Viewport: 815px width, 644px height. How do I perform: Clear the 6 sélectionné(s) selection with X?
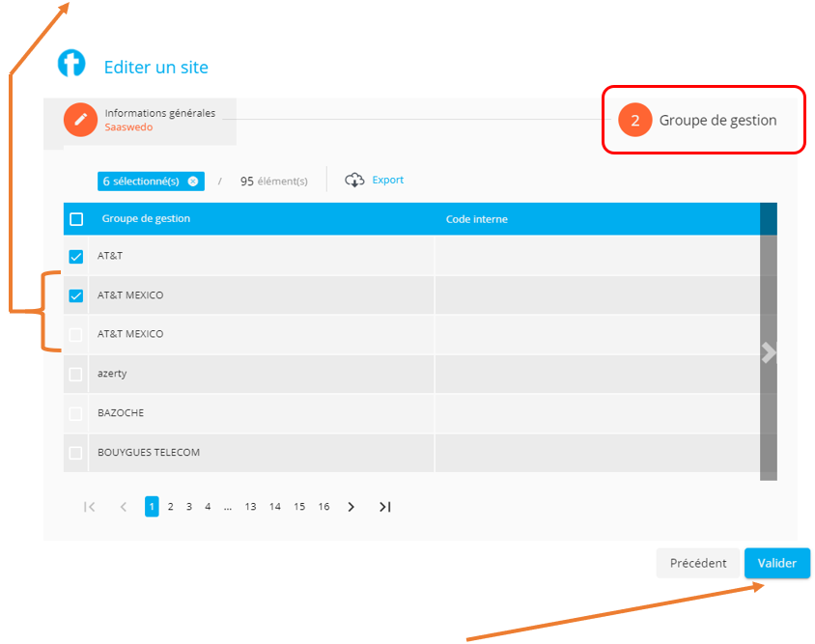point(193,182)
